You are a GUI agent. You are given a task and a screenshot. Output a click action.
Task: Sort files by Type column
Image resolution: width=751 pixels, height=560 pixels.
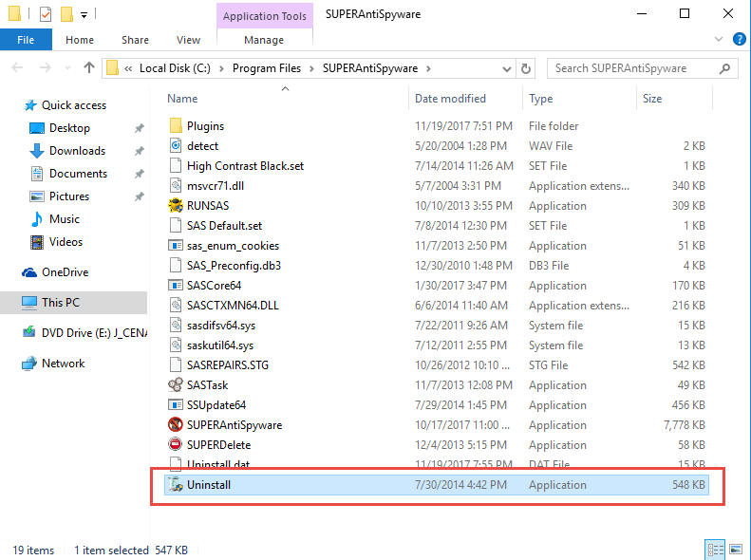(541, 98)
